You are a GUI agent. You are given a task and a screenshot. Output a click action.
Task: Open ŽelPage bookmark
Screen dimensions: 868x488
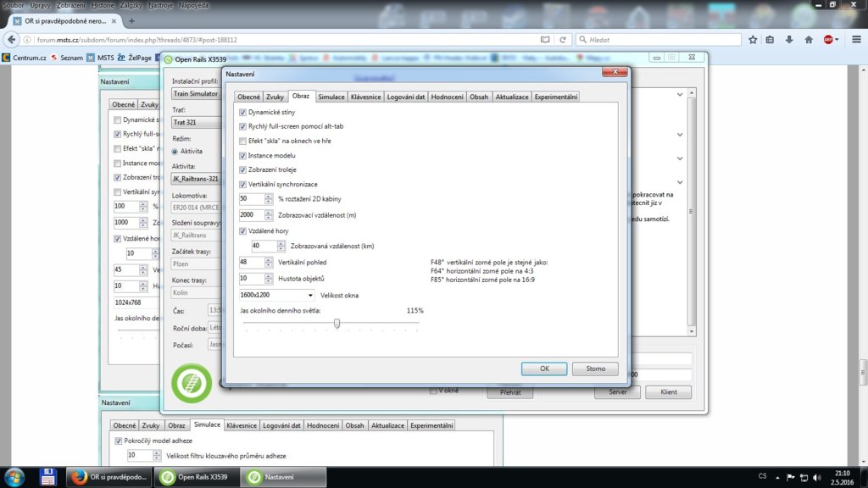click(134, 58)
